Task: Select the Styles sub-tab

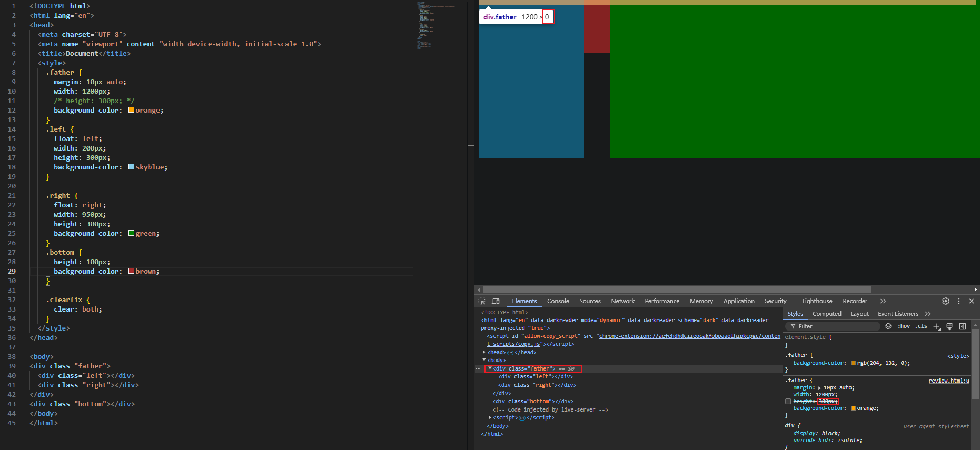Action: [795, 314]
